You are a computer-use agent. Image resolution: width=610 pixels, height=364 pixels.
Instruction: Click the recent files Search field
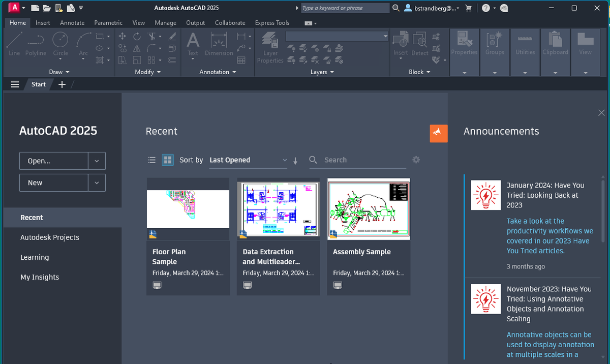pos(358,160)
